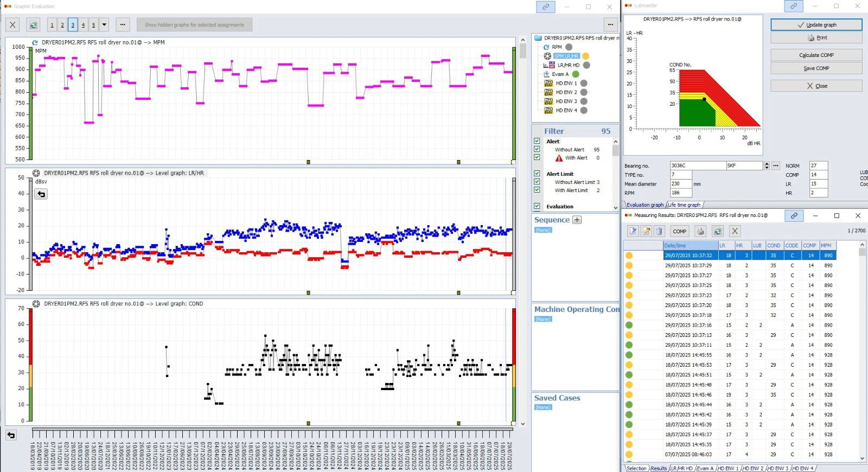Click the refresh icon in Graphic Evaluation toolbar

pos(33,24)
